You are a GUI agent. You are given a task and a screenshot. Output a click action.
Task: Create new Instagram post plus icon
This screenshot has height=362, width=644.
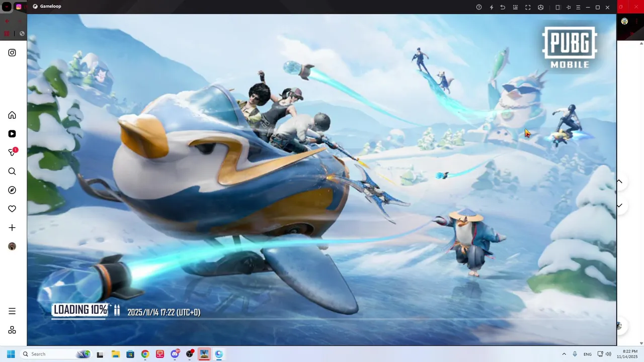point(12,228)
